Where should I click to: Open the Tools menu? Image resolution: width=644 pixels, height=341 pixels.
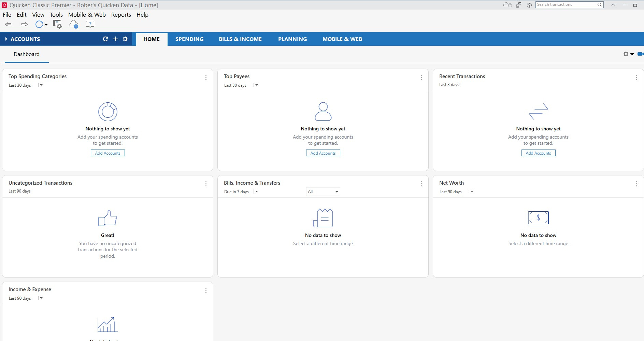pos(56,15)
